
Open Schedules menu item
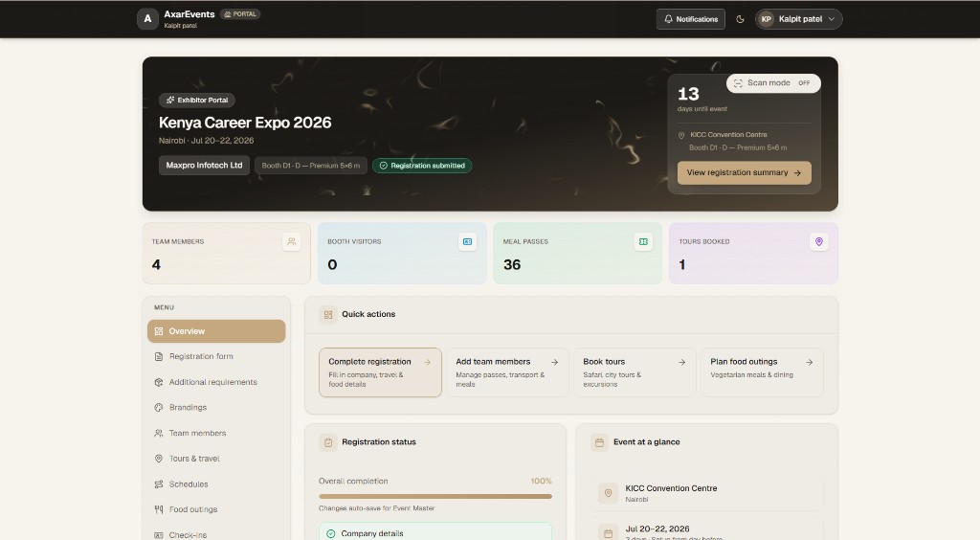point(216,484)
